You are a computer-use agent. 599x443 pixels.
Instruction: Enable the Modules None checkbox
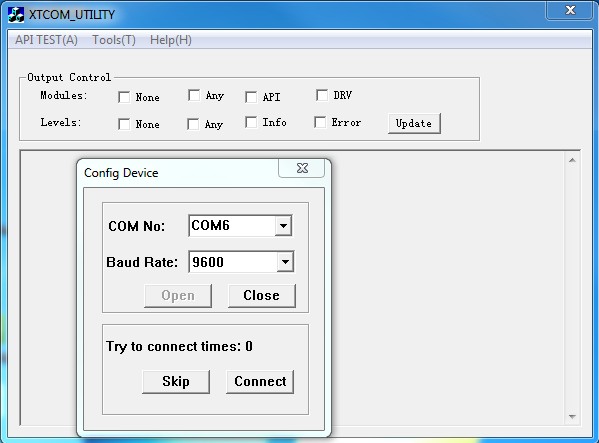pos(124,97)
